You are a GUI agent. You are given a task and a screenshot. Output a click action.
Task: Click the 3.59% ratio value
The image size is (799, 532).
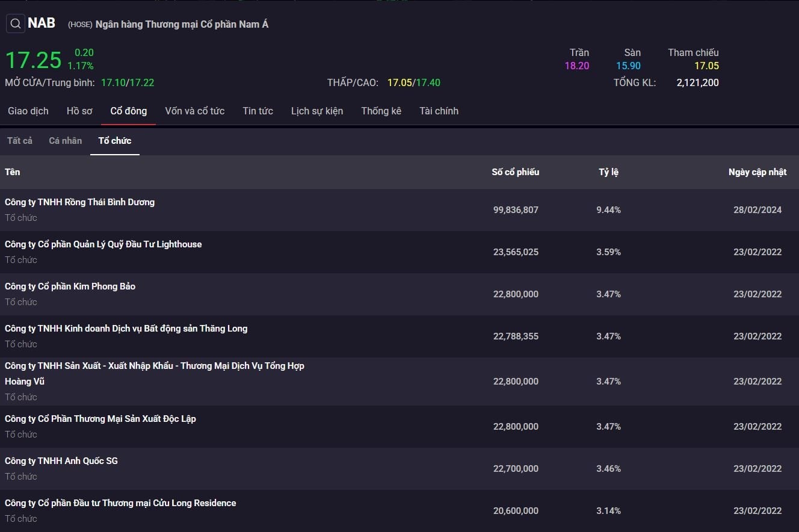click(608, 252)
